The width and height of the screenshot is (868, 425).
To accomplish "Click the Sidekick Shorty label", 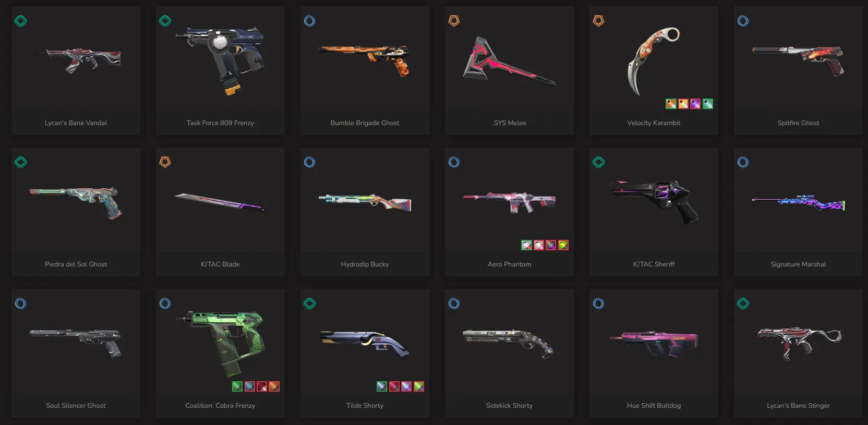I will (509, 406).
